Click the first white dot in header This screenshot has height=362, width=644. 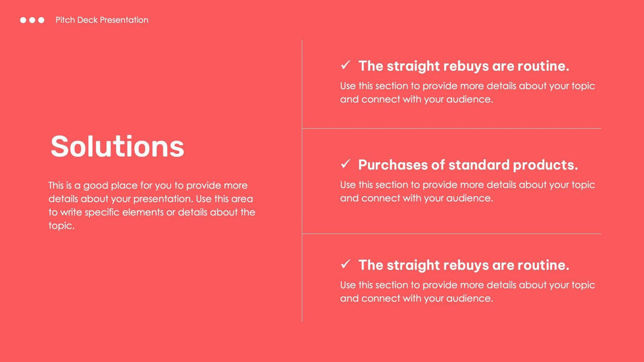(24, 20)
